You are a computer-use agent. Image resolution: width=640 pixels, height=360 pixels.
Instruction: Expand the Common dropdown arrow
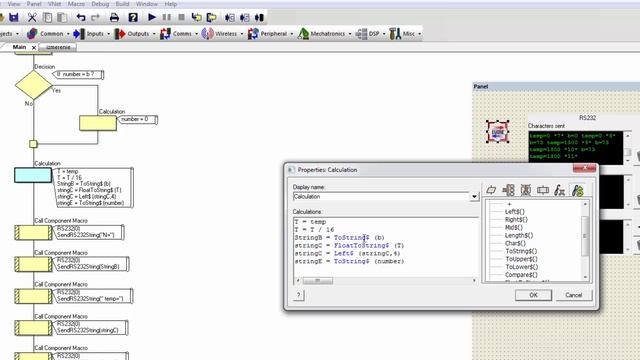tap(68, 34)
